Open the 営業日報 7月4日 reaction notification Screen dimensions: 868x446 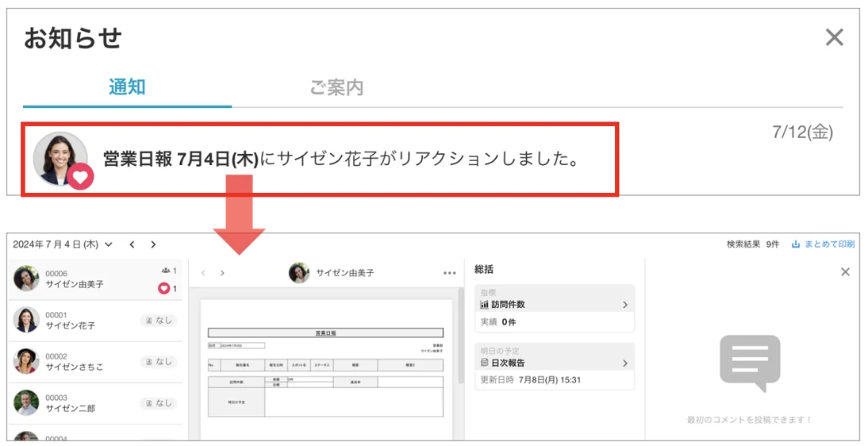point(320,160)
